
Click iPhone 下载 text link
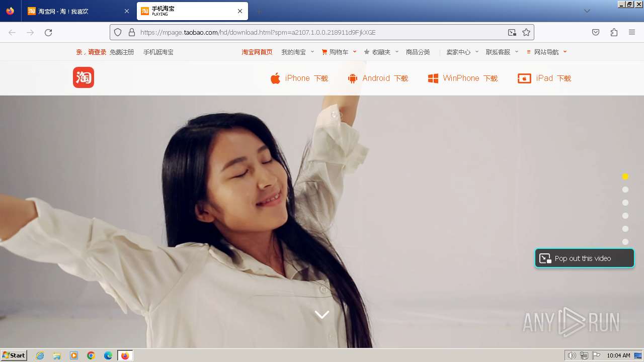[306, 78]
